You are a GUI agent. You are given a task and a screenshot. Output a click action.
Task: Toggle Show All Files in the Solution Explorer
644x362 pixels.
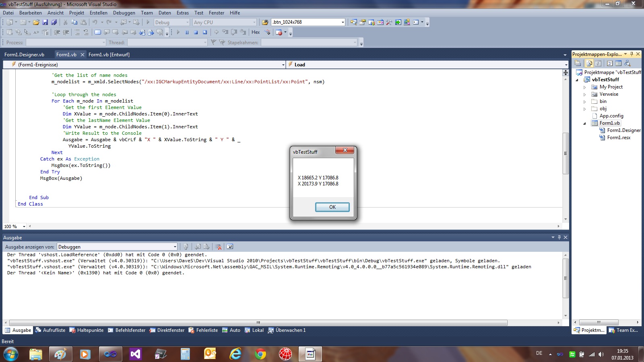click(589, 63)
